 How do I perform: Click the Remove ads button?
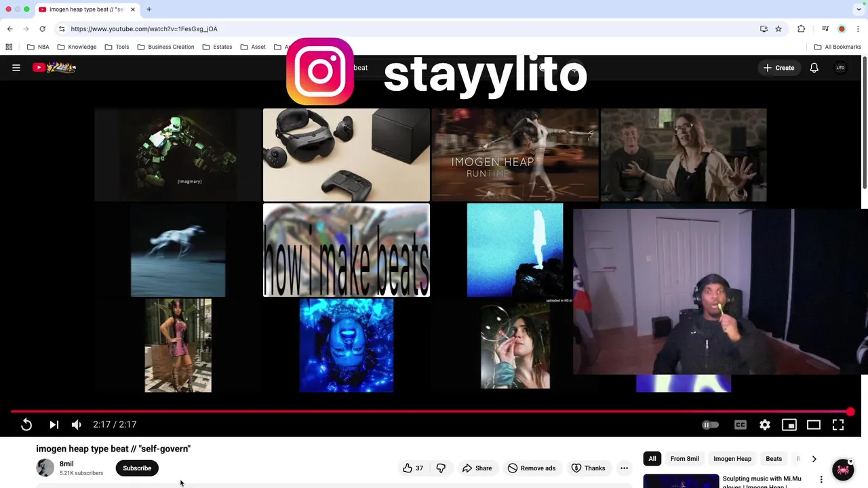pos(532,468)
